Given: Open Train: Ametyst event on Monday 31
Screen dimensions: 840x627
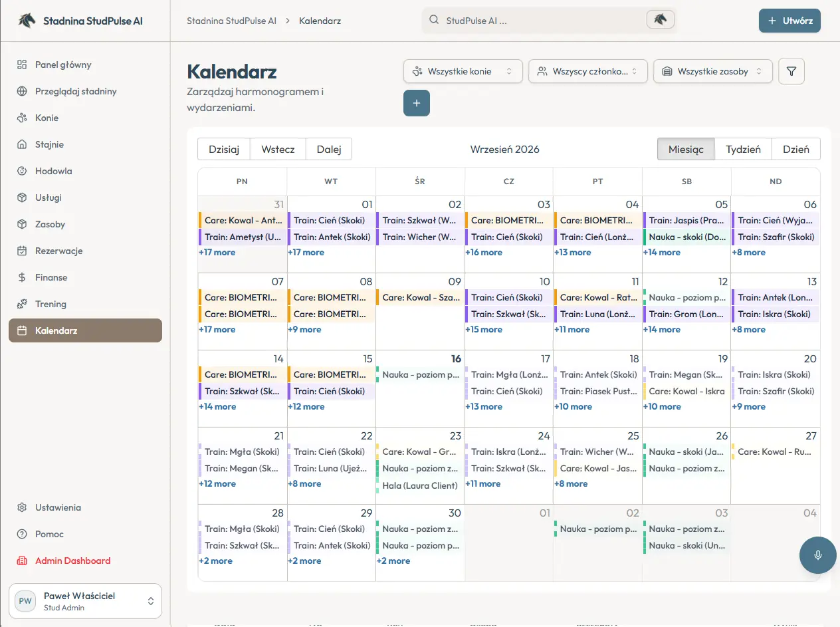Looking at the screenshot, I should [x=243, y=237].
